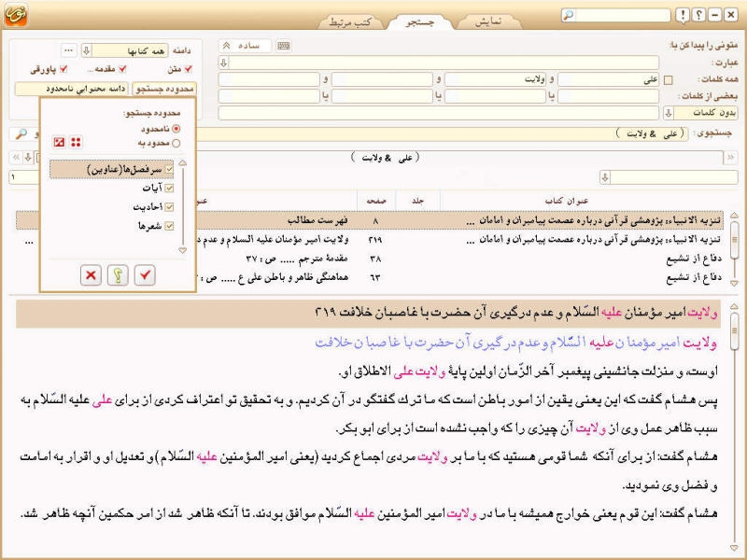This screenshot has height=560, width=747.
Task: Click the محدوده جستجو button
Action: pyautogui.click(x=164, y=89)
